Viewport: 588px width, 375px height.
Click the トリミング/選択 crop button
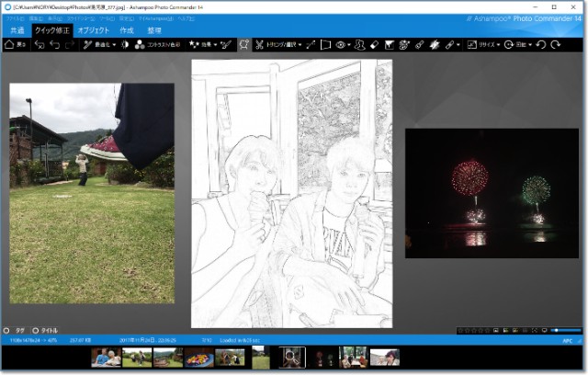[x=278, y=44]
